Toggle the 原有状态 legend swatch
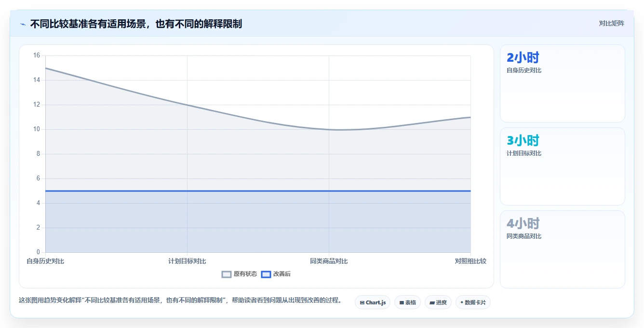The width and height of the screenshot is (644, 328). 227,274
